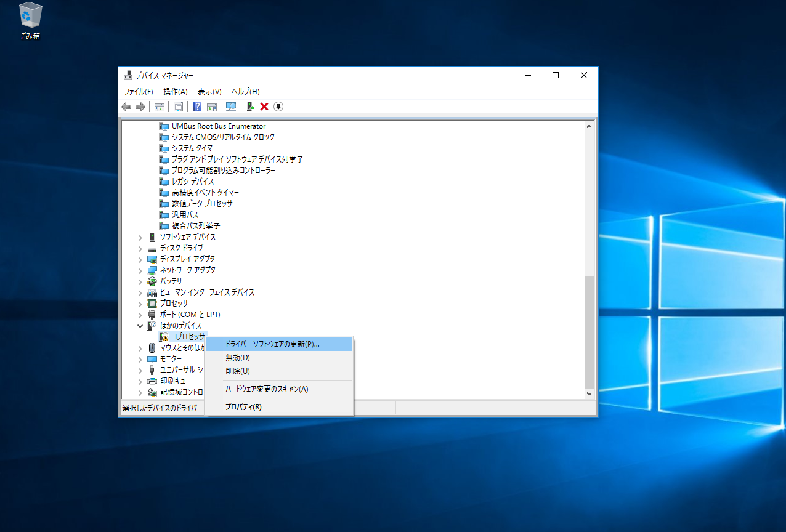786x532 pixels.
Task: Click the ほかのデバイス question mark icon
Action: 152,326
